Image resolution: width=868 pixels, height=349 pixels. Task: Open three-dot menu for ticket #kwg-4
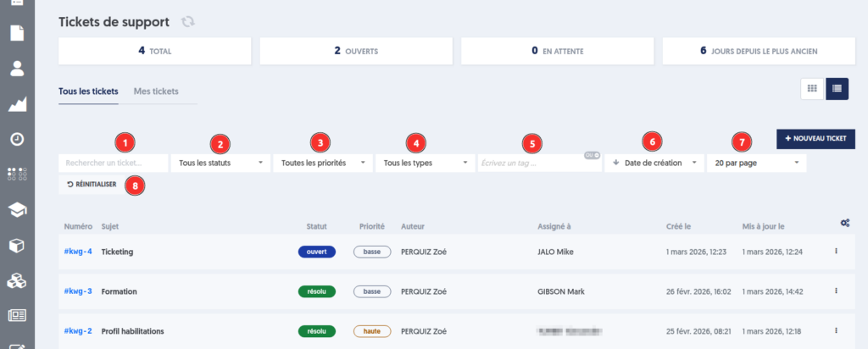click(837, 252)
